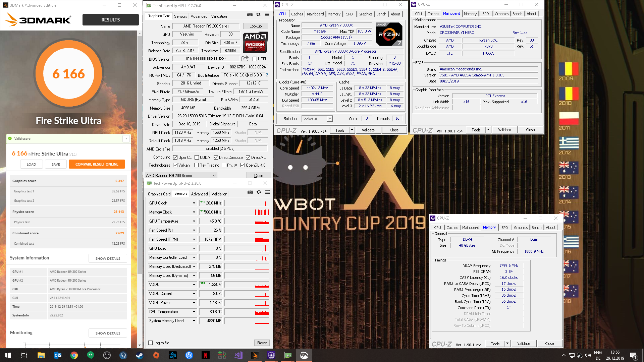
Task: Toggle the UEFI checkbox in GPU-Z
Action: (255, 59)
